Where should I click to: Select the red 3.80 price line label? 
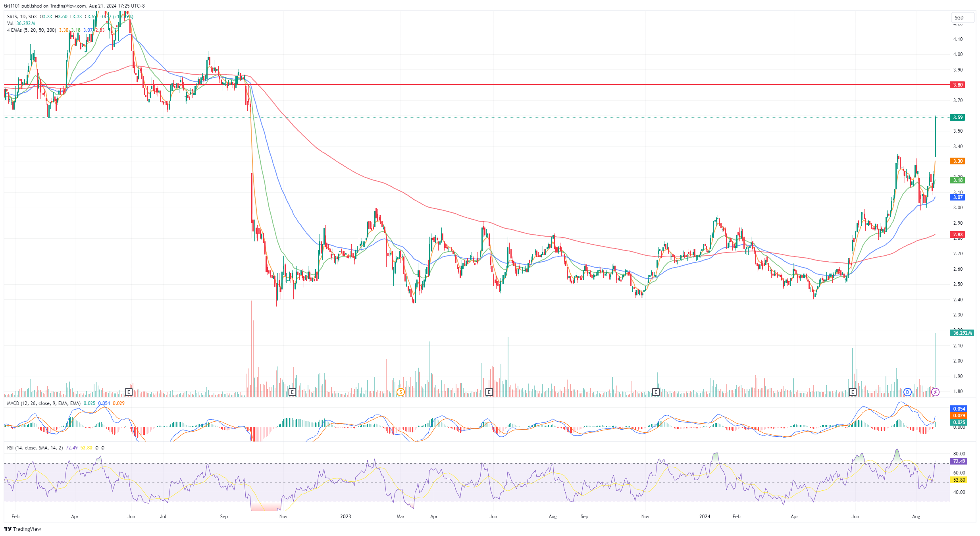click(958, 85)
